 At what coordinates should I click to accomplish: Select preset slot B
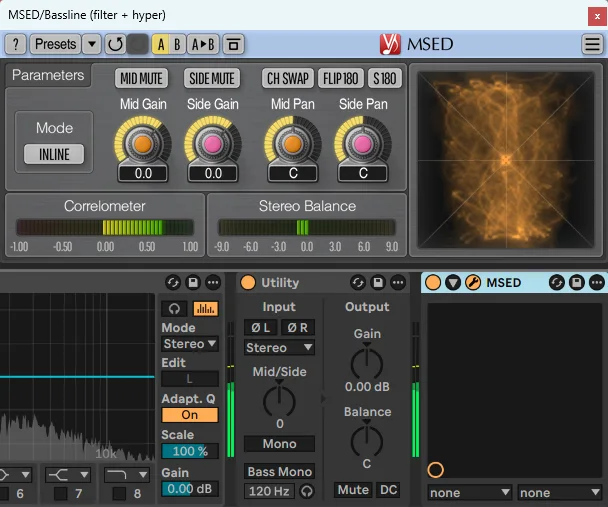click(x=177, y=44)
